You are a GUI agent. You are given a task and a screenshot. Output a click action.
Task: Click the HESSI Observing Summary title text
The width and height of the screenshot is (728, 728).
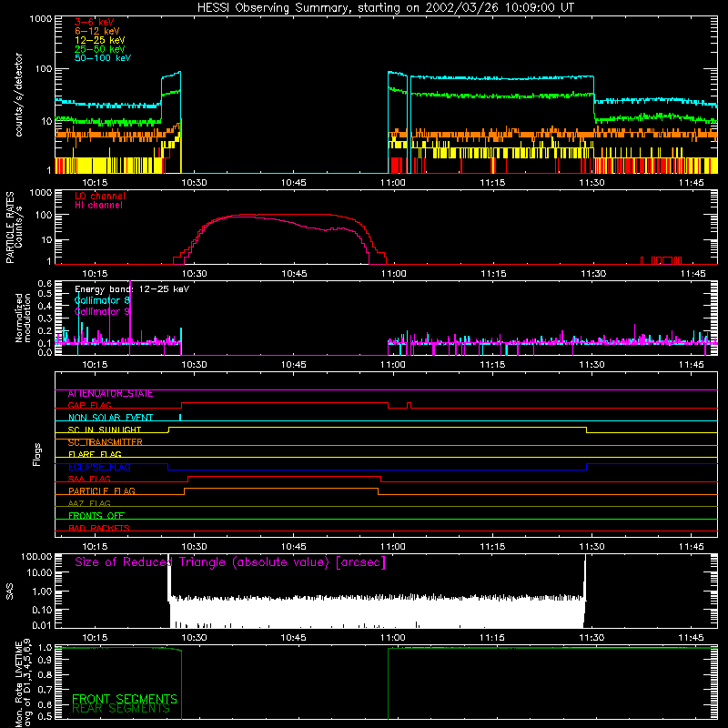click(x=385, y=8)
